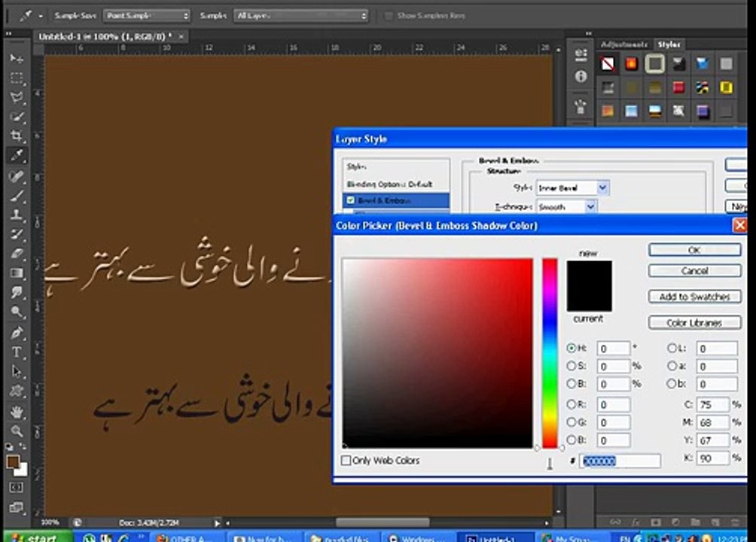This screenshot has width=756, height=542.
Task: Open the Style Inner Bevel dropdown
Action: [572, 187]
